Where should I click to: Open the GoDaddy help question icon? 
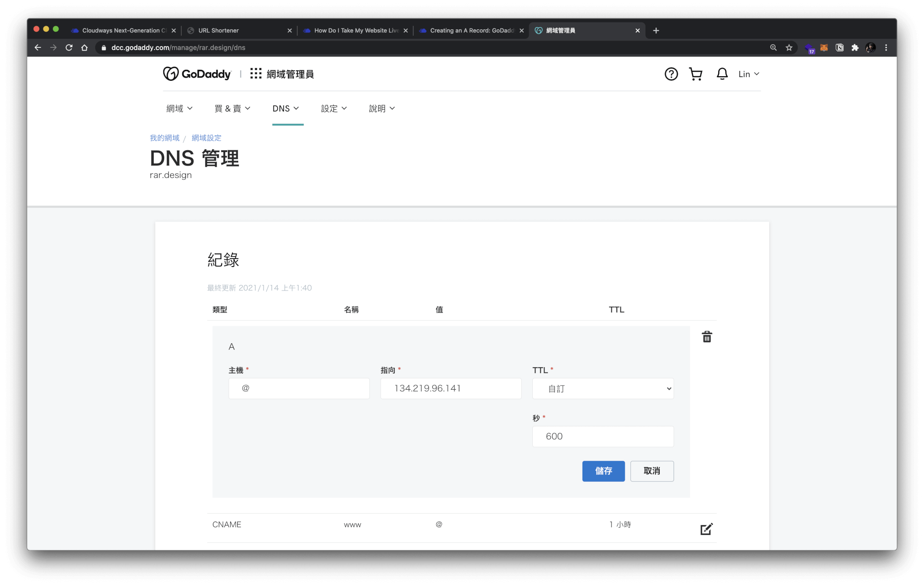pyautogui.click(x=671, y=74)
